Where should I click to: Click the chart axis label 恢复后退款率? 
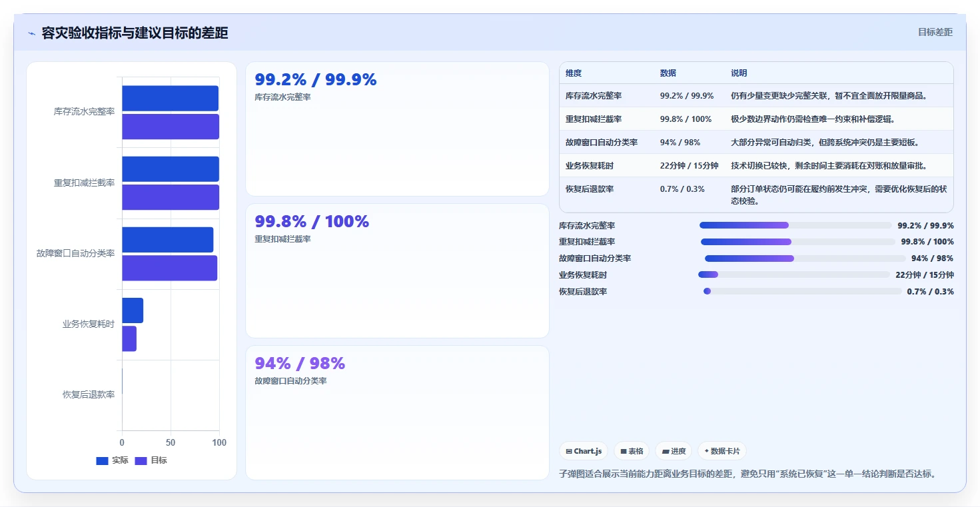coord(89,394)
